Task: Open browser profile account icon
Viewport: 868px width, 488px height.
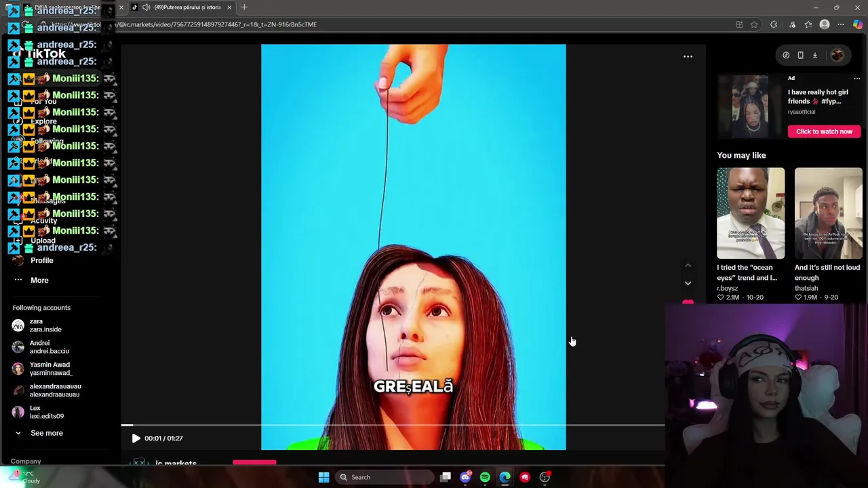Action: tap(825, 24)
